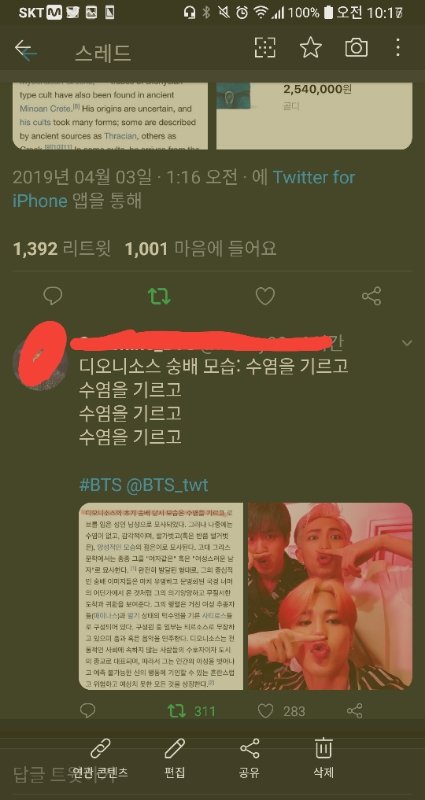Open the Twitter for iPhone link

coord(184,189)
